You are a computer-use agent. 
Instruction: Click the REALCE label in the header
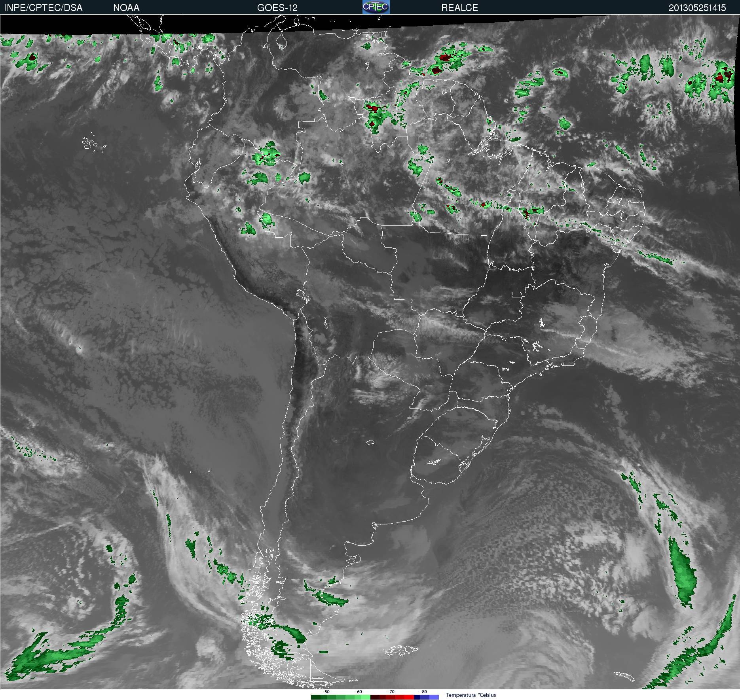coord(459,8)
